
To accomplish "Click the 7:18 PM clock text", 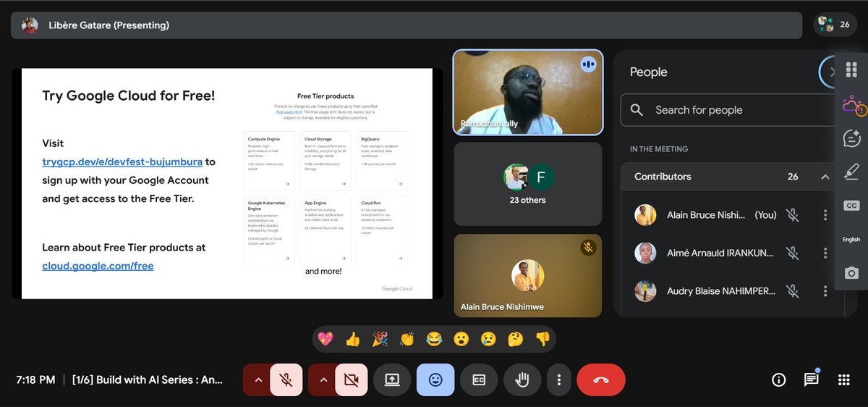I will pyautogui.click(x=35, y=379).
